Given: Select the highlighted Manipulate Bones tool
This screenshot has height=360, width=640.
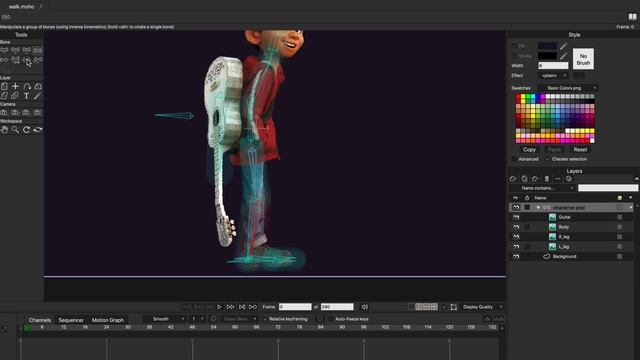Looking at the screenshot, I should point(38,50).
